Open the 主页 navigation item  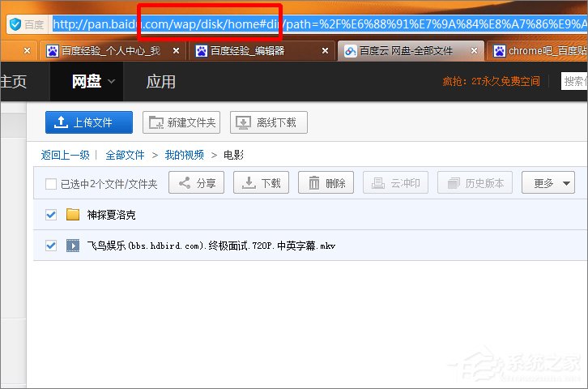click(x=14, y=81)
